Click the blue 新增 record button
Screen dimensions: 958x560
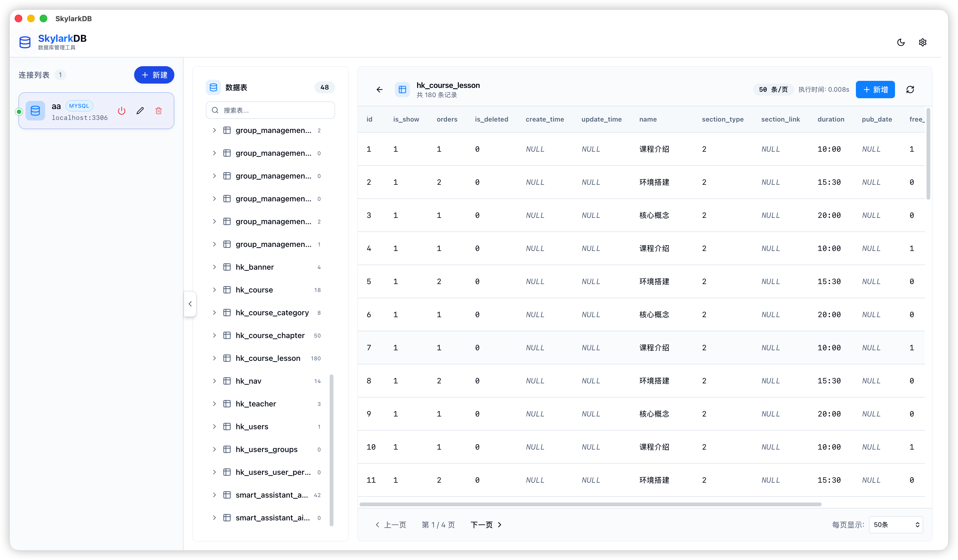click(x=875, y=89)
